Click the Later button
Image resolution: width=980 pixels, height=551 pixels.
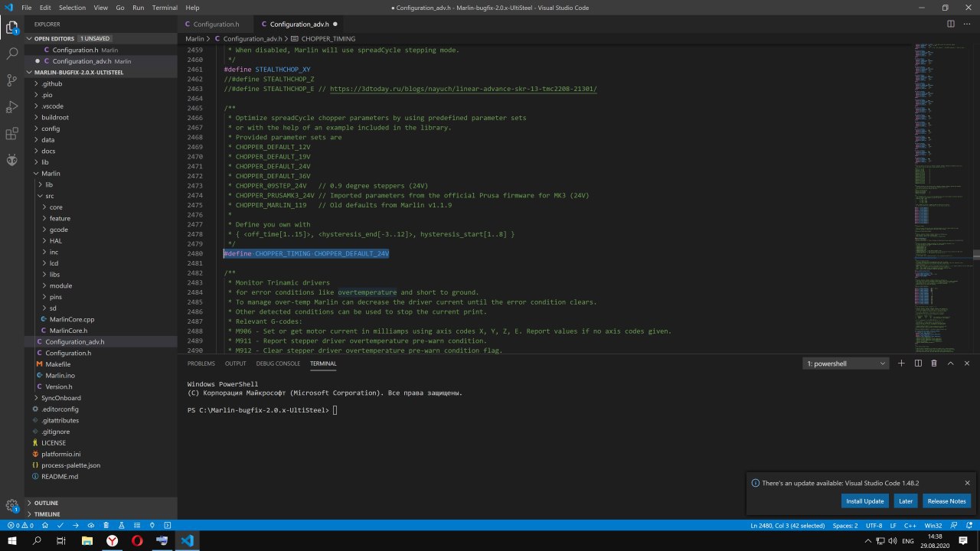pyautogui.click(x=906, y=501)
